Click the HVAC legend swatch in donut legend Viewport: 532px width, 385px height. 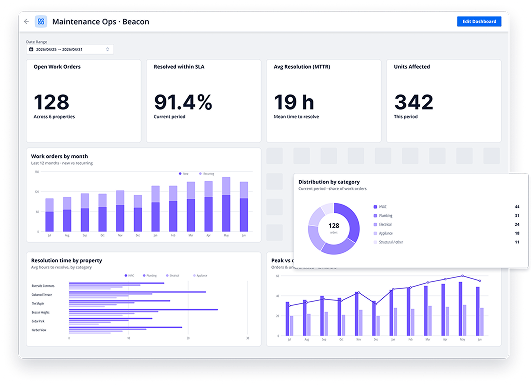click(x=375, y=207)
